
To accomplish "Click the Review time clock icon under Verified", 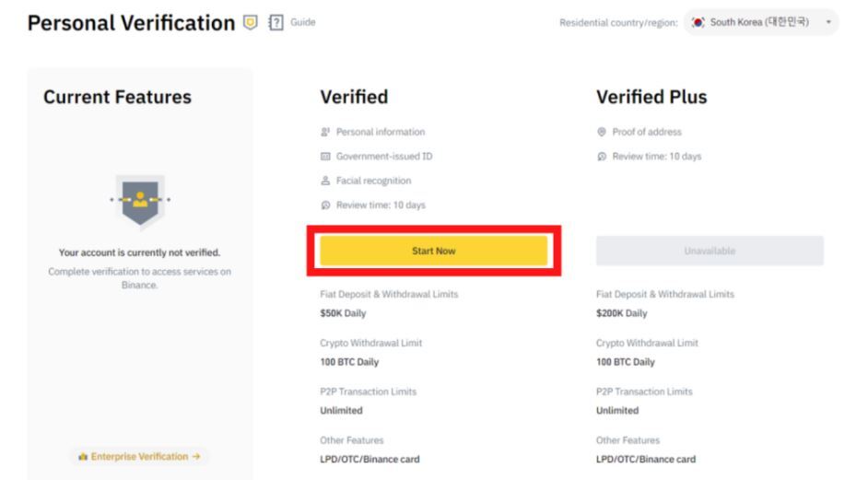I will point(325,205).
